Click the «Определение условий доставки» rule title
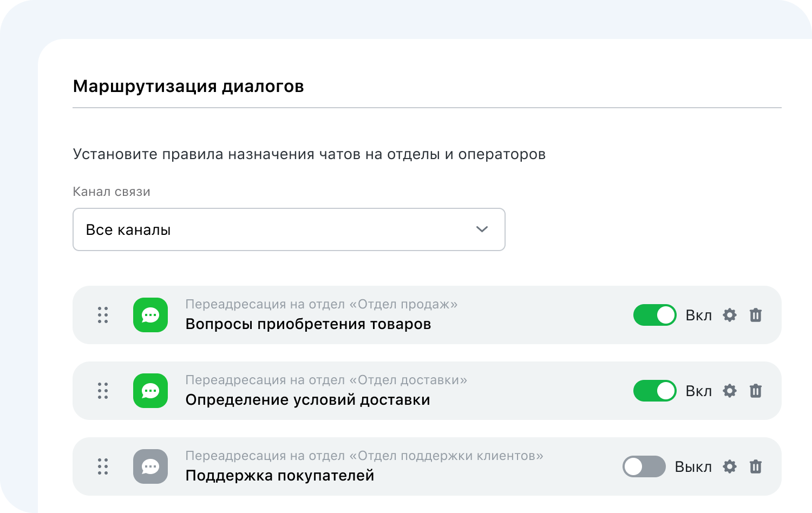Viewport: 812px width, 513px height. pyautogui.click(x=307, y=400)
